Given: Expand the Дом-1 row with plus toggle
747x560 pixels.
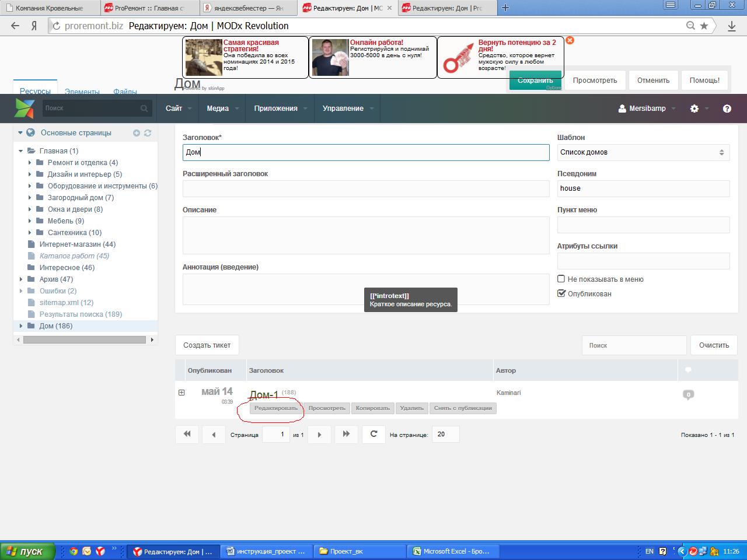Looking at the screenshot, I should (x=181, y=393).
